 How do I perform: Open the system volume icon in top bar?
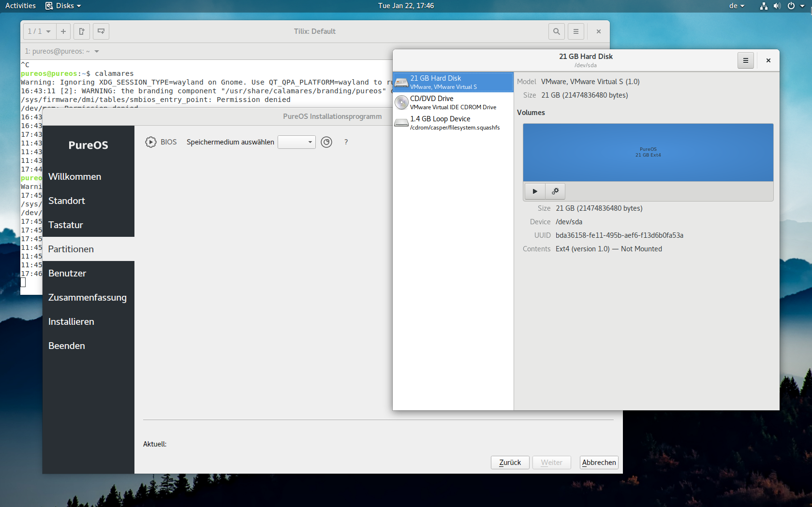[777, 6]
